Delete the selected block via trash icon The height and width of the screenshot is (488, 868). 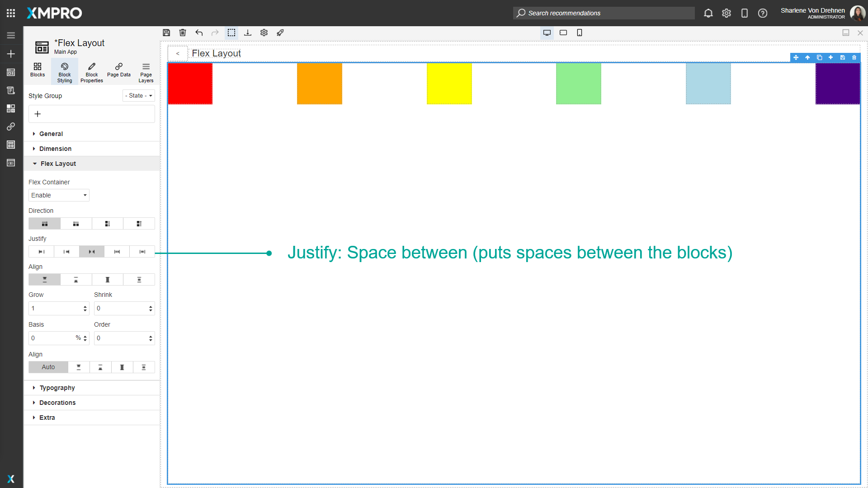[854, 58]
